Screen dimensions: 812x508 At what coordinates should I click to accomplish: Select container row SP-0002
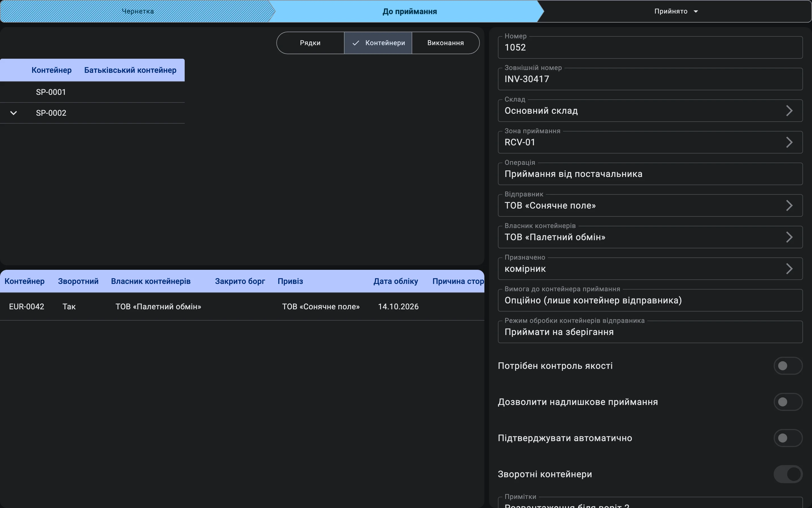[92, 113]
